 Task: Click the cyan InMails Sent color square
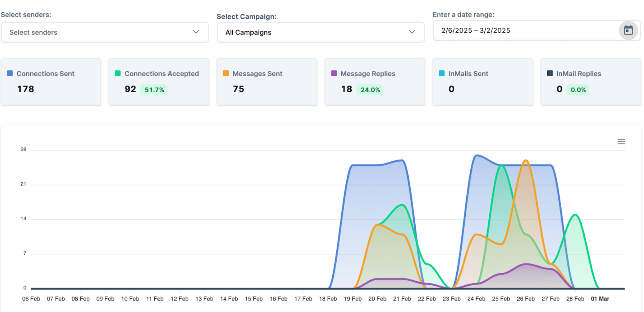tap(442, 73)
